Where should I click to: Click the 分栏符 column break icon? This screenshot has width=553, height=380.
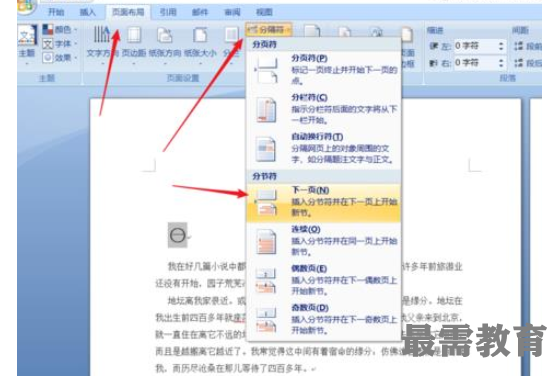266,110
